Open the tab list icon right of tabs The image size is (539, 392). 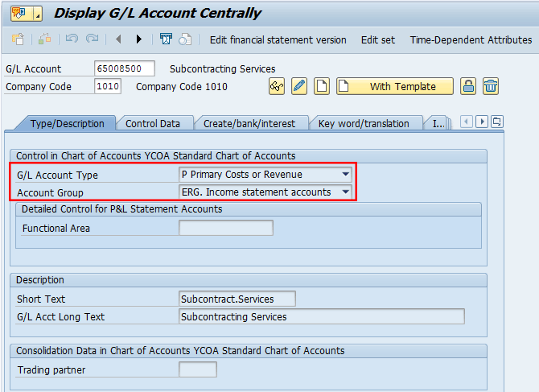(497, 122)
